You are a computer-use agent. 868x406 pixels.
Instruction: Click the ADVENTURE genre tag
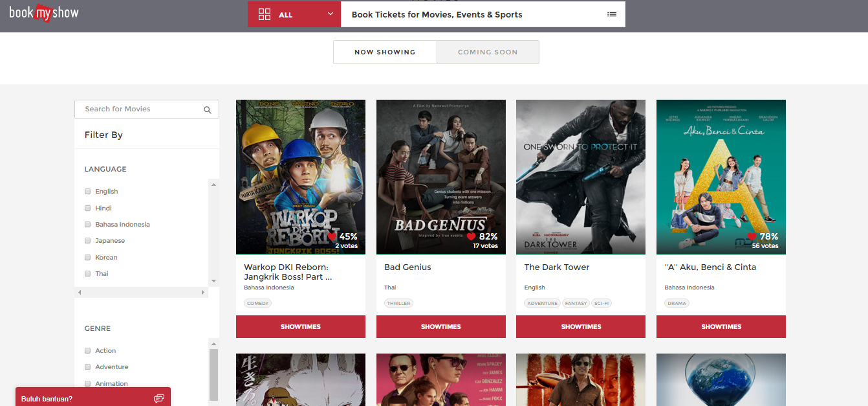pyautogui.click(x=542, y=303)
